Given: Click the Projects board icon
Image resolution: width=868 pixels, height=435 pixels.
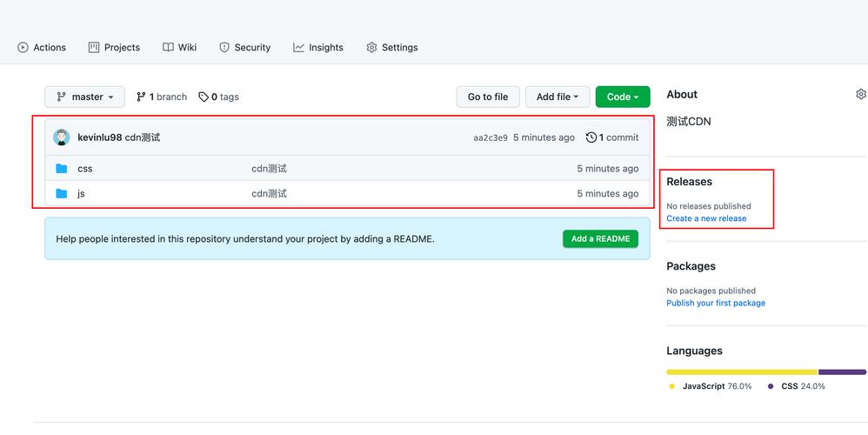Looking at the screenshot, I should [94, 48].
